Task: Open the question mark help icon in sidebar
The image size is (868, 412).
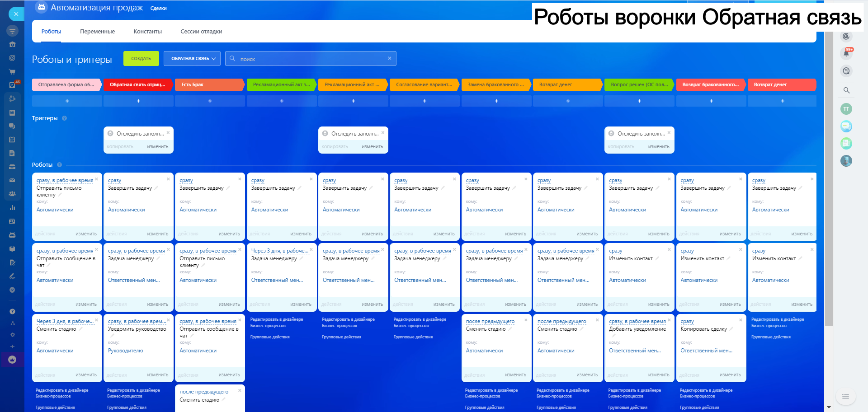Action: 12,311
